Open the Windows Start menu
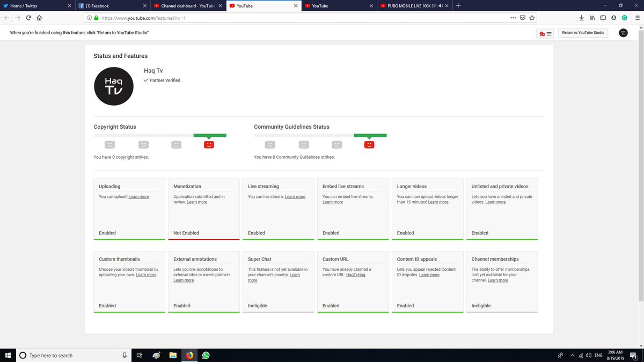Viewport: 644px width, 362px height. (8, 355)
